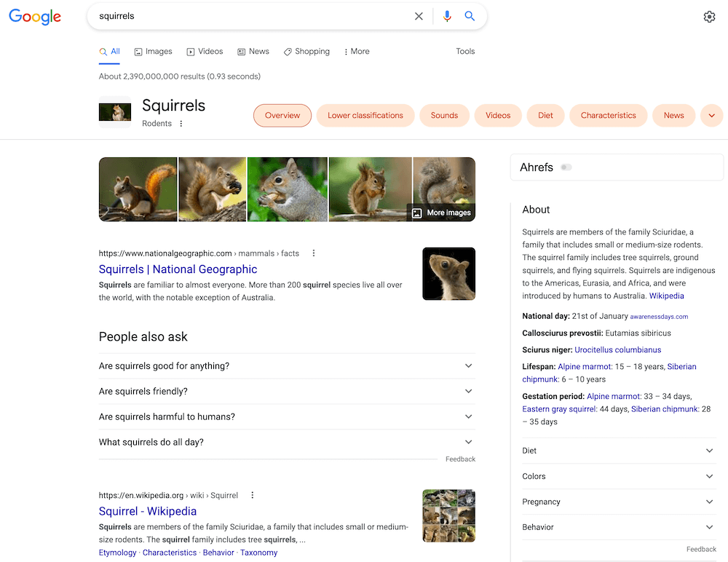The image size is (728, 562).
Task: Open the Characteristics sitelink under Wikipedia
Action: click(x=170, y=553)
